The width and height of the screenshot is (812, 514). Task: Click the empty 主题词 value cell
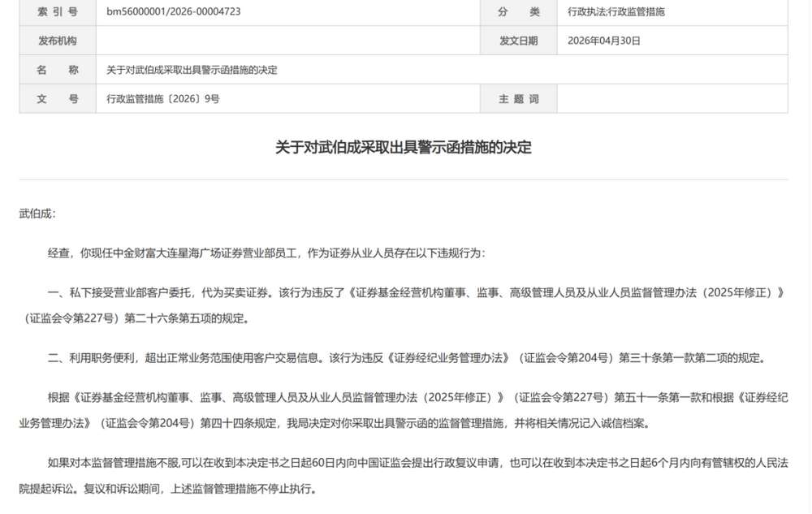click(x=672, y=99)
